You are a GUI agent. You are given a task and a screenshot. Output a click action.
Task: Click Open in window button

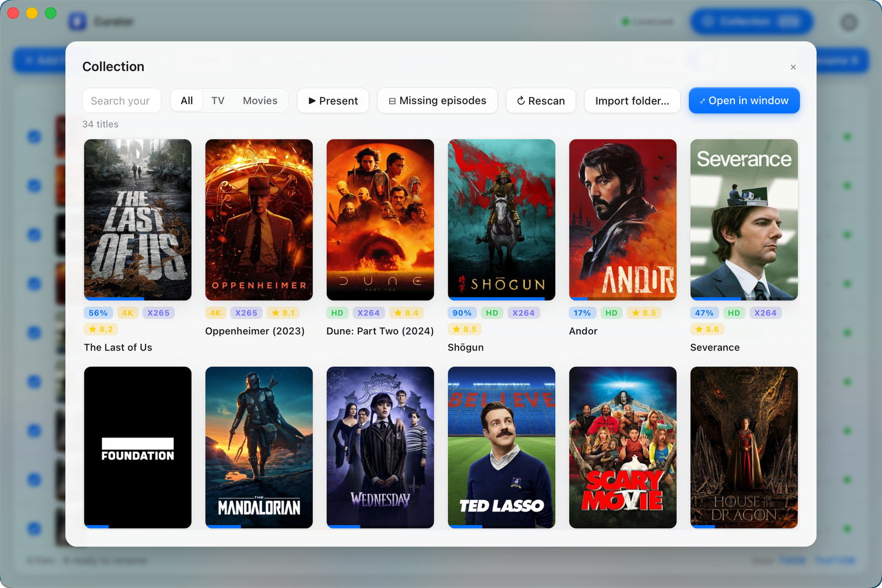click(x=744, y=101)
